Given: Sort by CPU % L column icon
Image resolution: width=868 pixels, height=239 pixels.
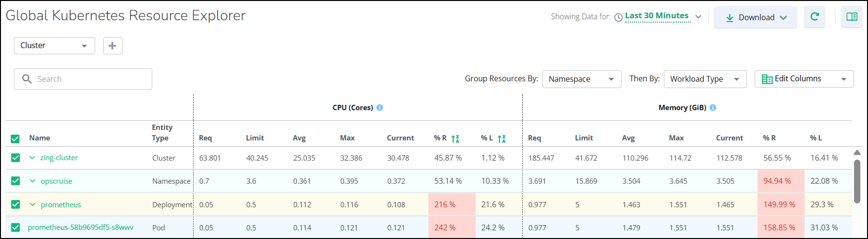Looking at the screenshot, I should click(x=501, y=138).
